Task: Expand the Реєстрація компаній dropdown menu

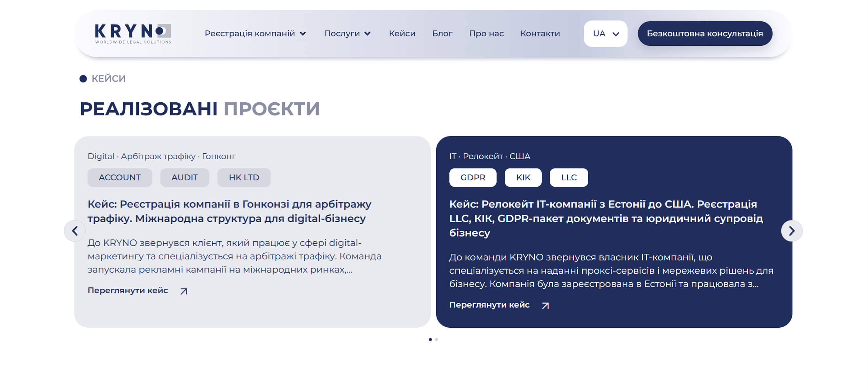Action: (255, 34)
